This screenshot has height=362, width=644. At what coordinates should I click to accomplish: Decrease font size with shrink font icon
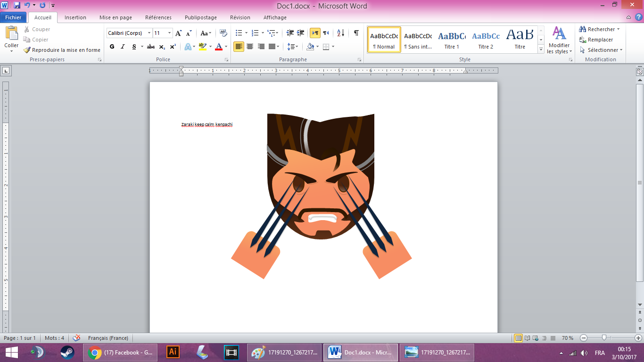point(189,33)
